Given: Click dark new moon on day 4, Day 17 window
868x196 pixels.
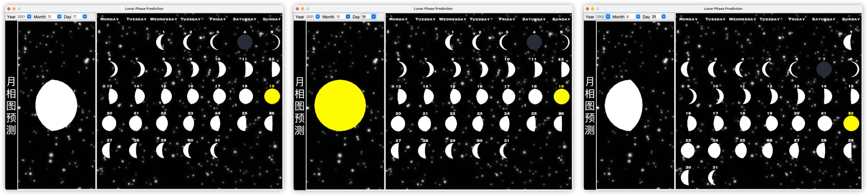Looking at the screenshot, I should [245, 42].
